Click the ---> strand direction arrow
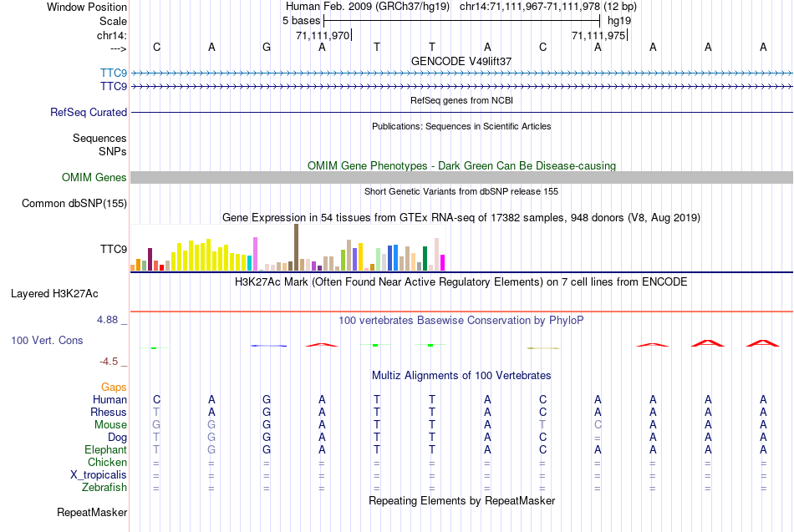The image size is (794, 532). pyautogui.click(x=118, y=48)
